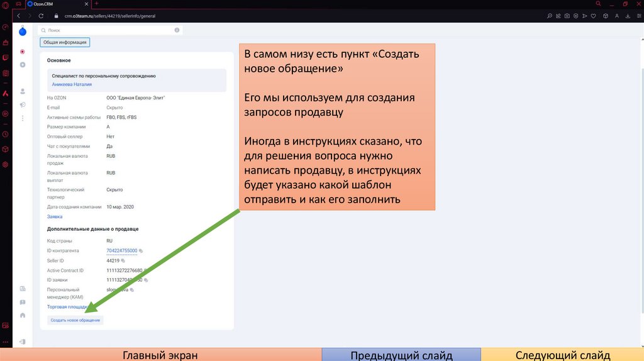644x361 pixels.
Task: Open the Общая информация tab
Action: (65, 42)
